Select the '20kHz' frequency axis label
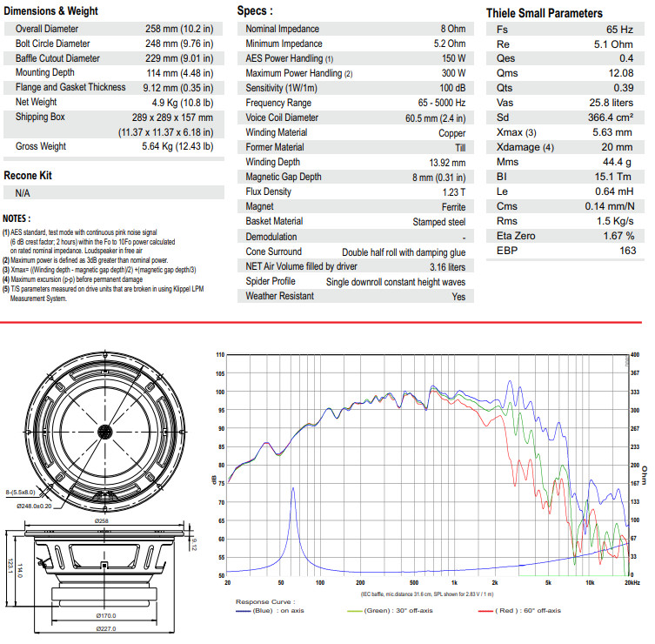 (x=632, y=582)
